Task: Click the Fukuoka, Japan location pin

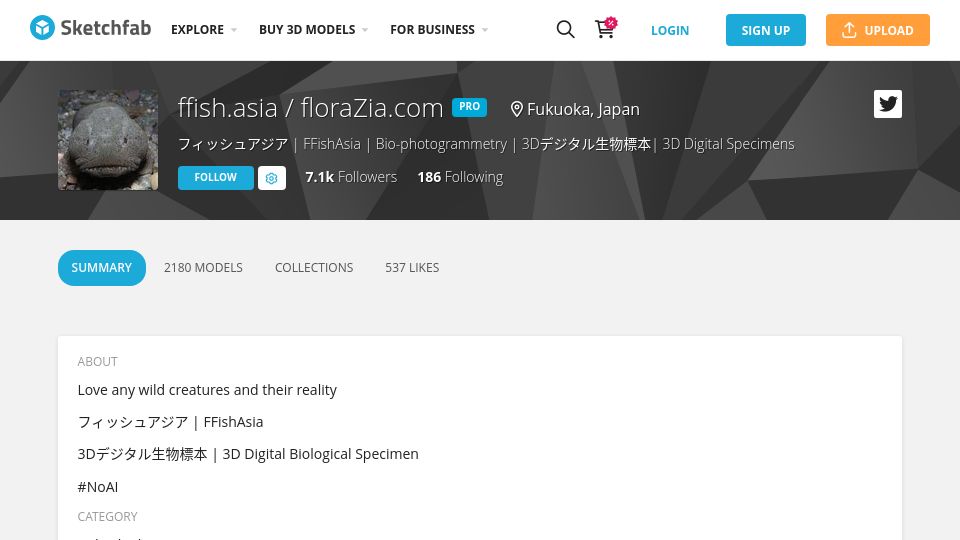Action: coord(517,110)
